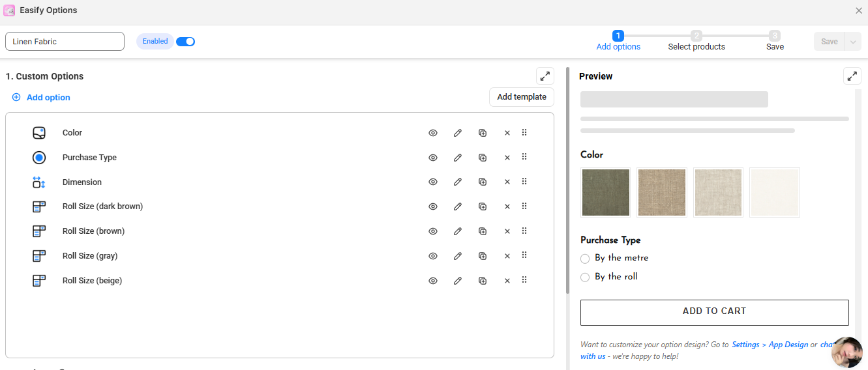Expand the Custom Options panel
The height and width of the screenshot is (370, 868).
tap(545, 76)
